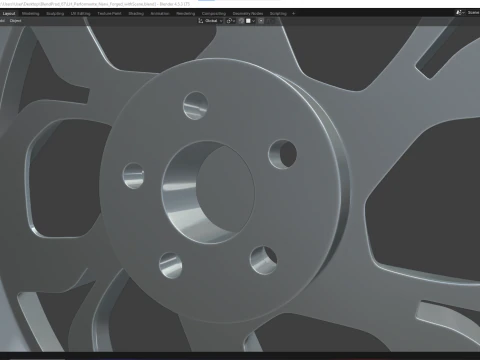480x360 pixels.
Task: Click the Scene name field
Action: pyautogui.click(x=473, y=13)
